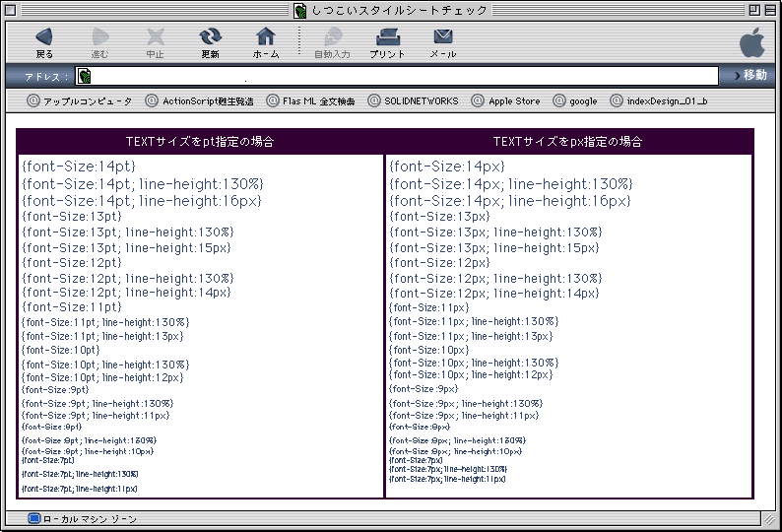Click the Apple logo throbber
782x532 pixels.
click(752, 43)
